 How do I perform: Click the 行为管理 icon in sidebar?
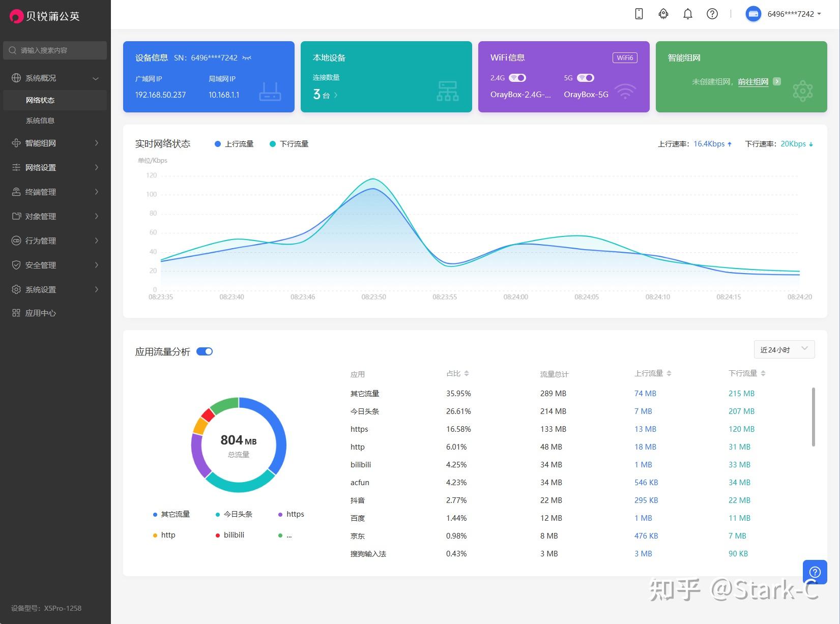pyautogui.click(x=16, y=241)
